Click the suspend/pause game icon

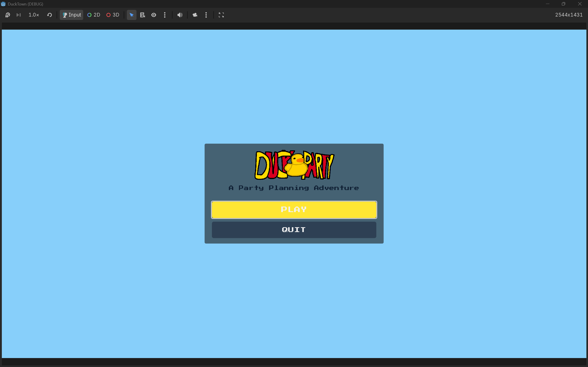pyautogui.click(x=8, y=15)
